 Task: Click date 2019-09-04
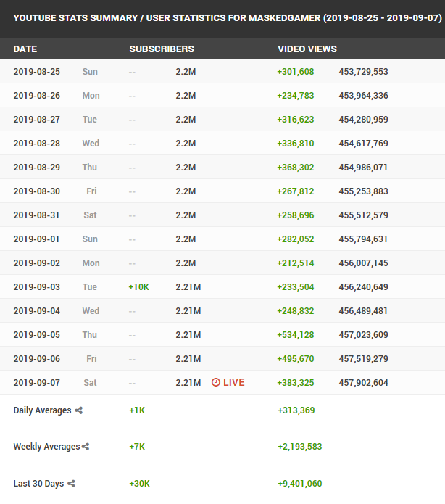pyautogui.click(x=37, y=311)
